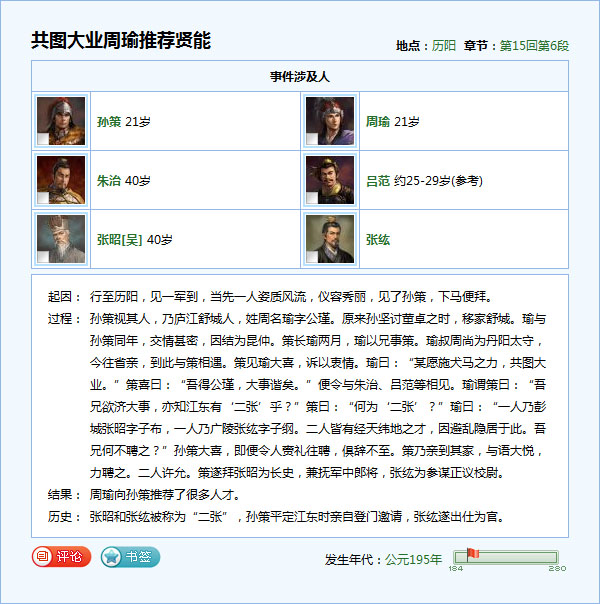Open the 吕范 character page link
This screenshot has height=604, width=600.
click(x=377, y=181)
